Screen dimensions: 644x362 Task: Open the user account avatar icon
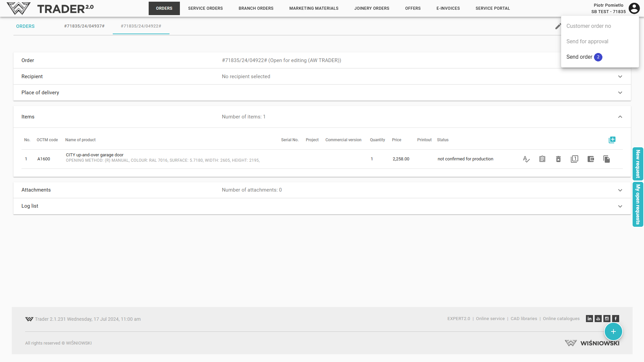click(x=634, y=8)
